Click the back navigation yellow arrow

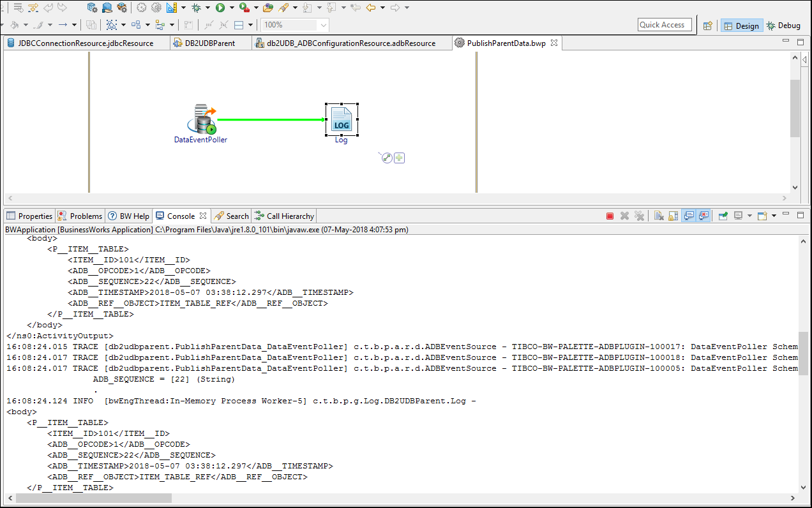tap(370, 8)
